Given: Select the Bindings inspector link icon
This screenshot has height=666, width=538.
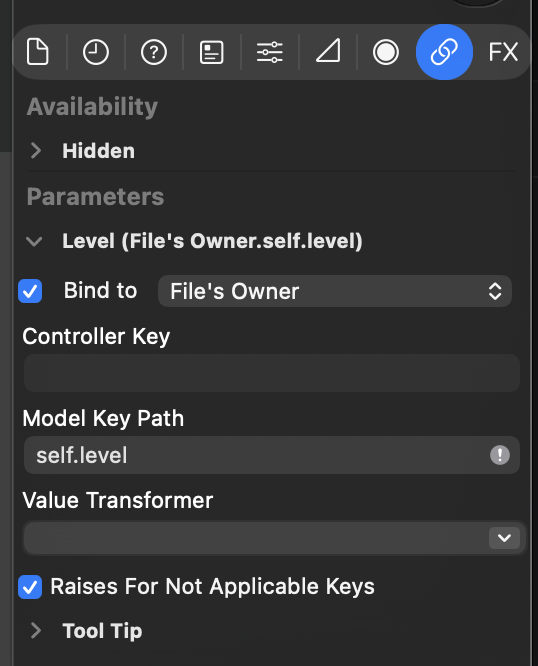Looking at the screenshot, I should pos(444,52).
